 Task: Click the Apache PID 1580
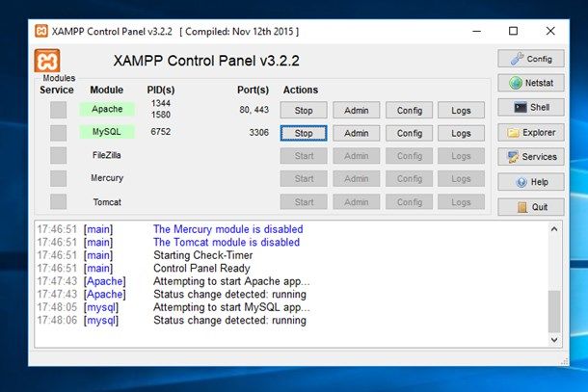pos(161,115)
